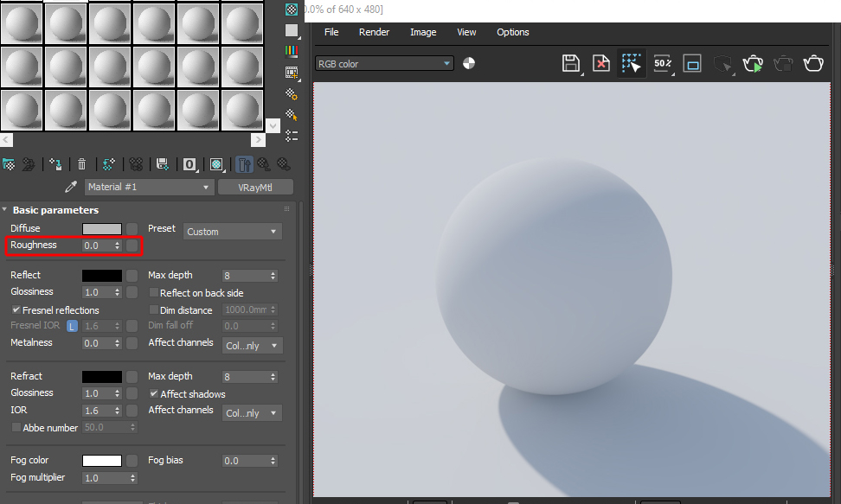Click the Refract IOR value field
Screen dimensions: 841x504
98,411
